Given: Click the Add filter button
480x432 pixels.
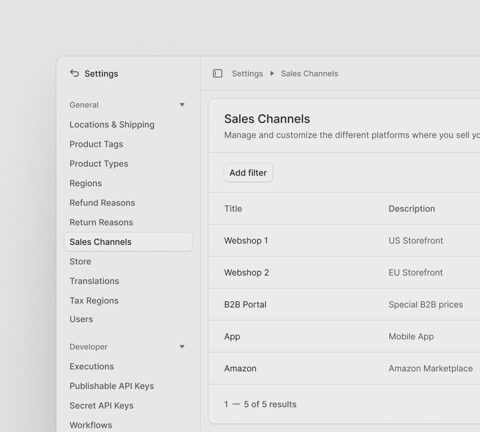Looking at the screenshot, I should (x=248, y=173).
